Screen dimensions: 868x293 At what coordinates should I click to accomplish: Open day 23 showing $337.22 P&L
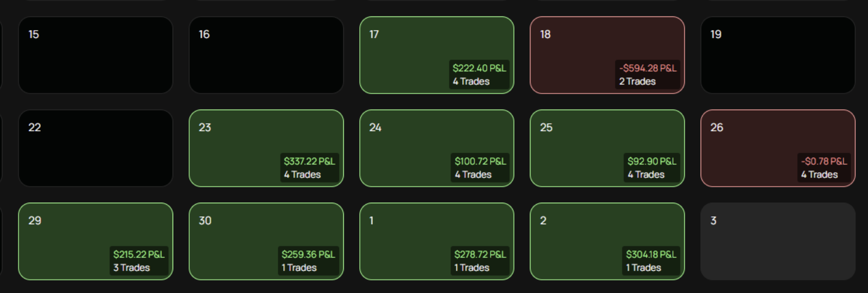point(266,148)
